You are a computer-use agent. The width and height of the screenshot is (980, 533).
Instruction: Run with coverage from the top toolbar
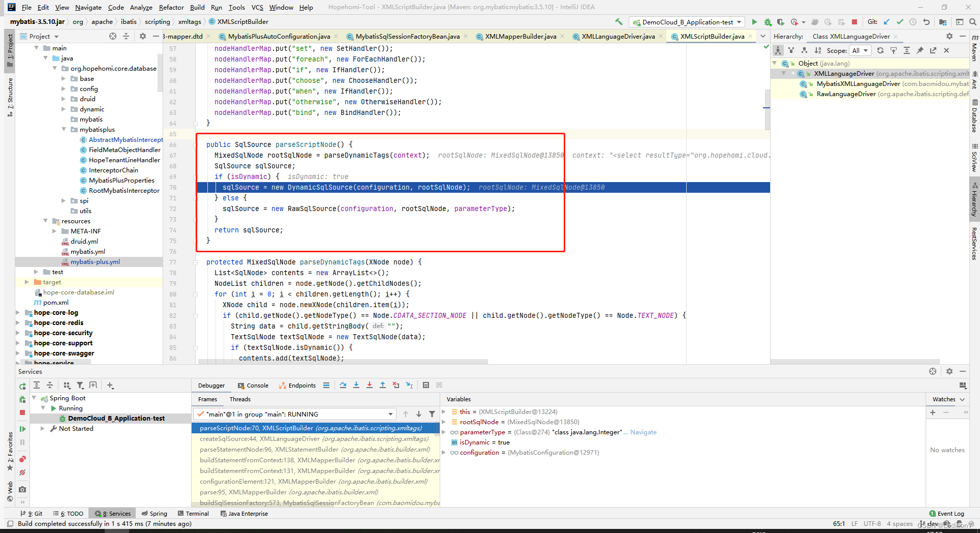(x=781, y=22)
